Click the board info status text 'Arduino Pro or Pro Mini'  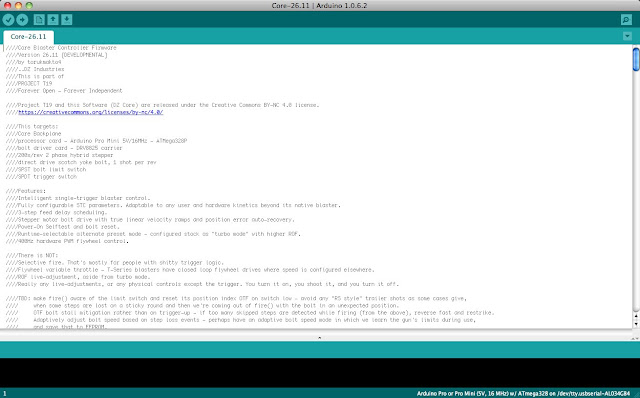click(x=523, y=394)
